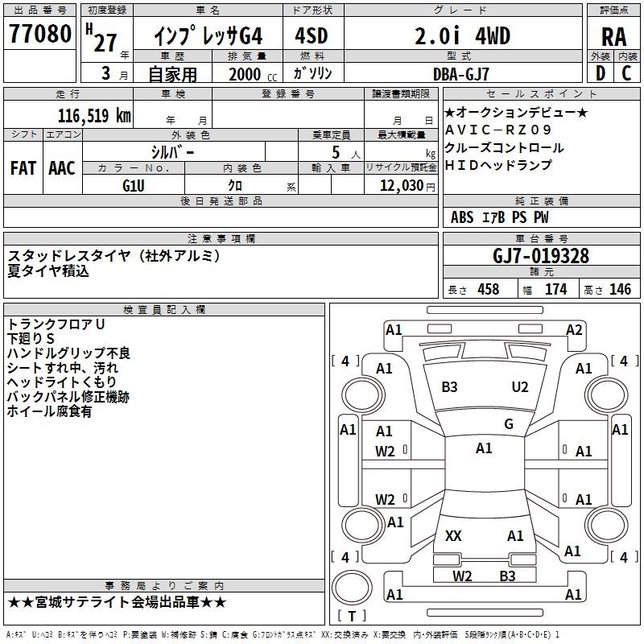Click the スタッドレスタイヤ（社外アルミ） note
Image resolution: width=644 pixels, height=644 pixels.
[x=114, y=256]
